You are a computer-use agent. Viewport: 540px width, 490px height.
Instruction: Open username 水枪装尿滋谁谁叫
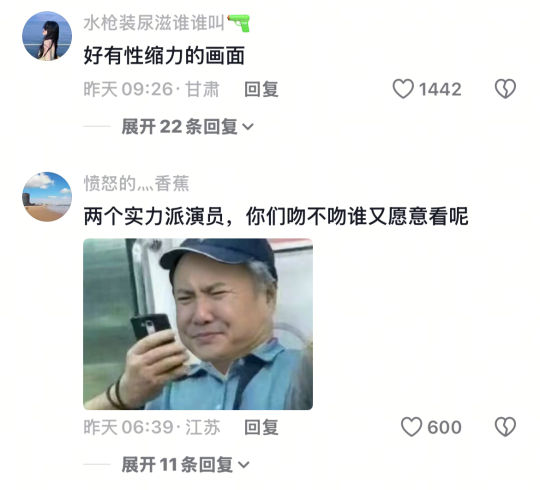[x=154, y=23]
